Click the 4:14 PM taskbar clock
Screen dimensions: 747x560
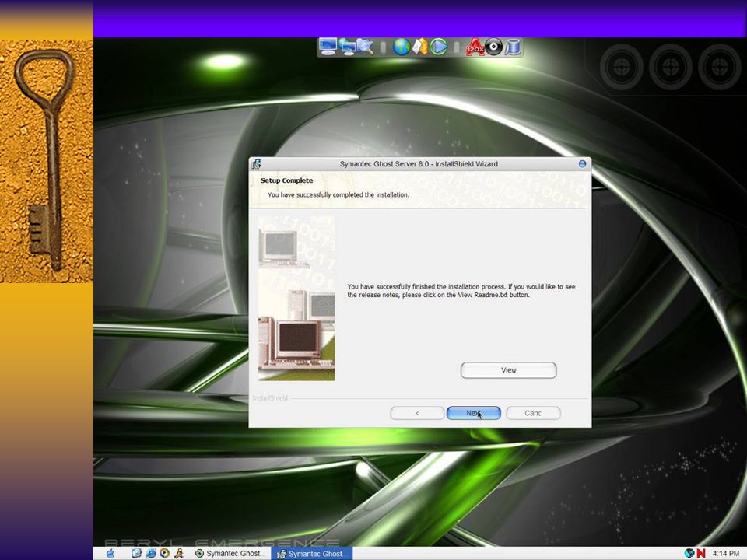click(726, 553)
